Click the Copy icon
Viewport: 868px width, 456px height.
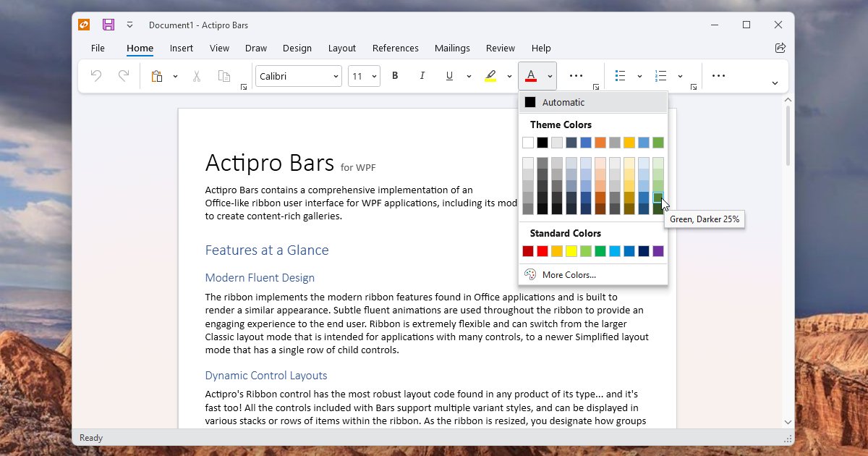pyautogui.click(x=224, y=76)
